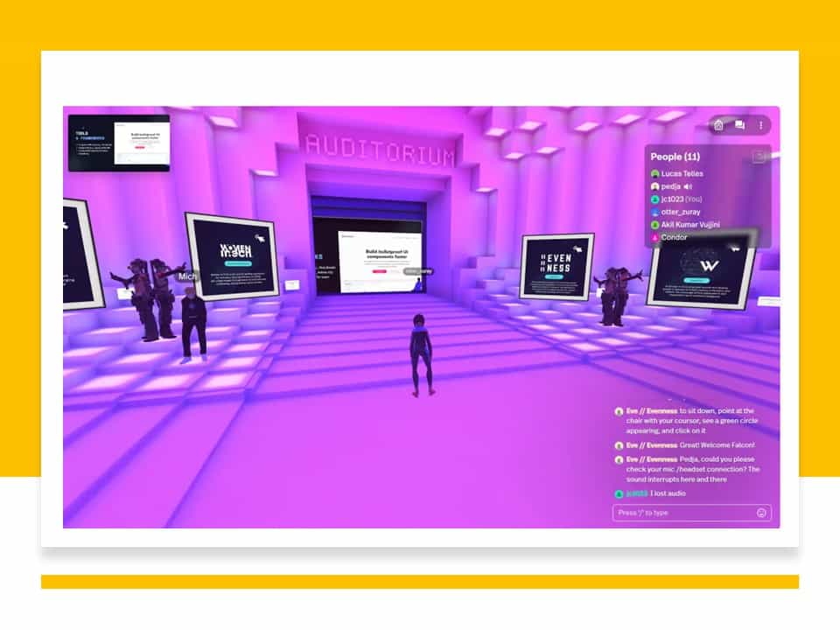This screenshot has height=630, width=840.
Task: Click the jc1023 avatar in the People list
Action: click(654, 199)
